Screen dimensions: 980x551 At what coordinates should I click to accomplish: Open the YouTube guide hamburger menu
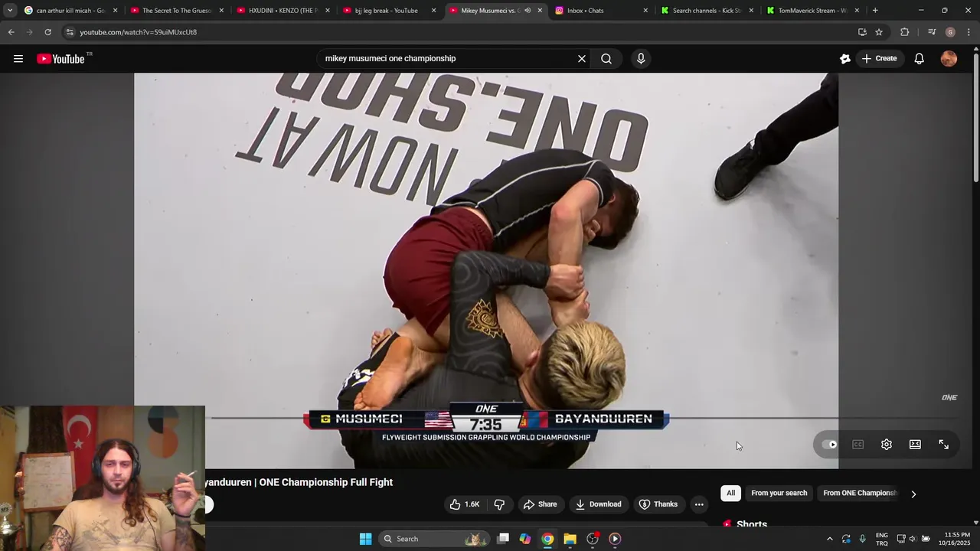(x=18, y=59)
